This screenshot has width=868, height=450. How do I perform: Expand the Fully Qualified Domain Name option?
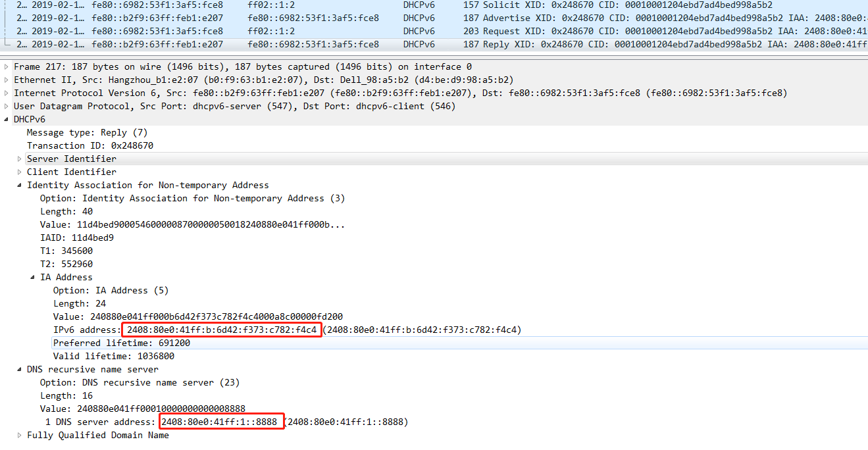click(19, 435)
